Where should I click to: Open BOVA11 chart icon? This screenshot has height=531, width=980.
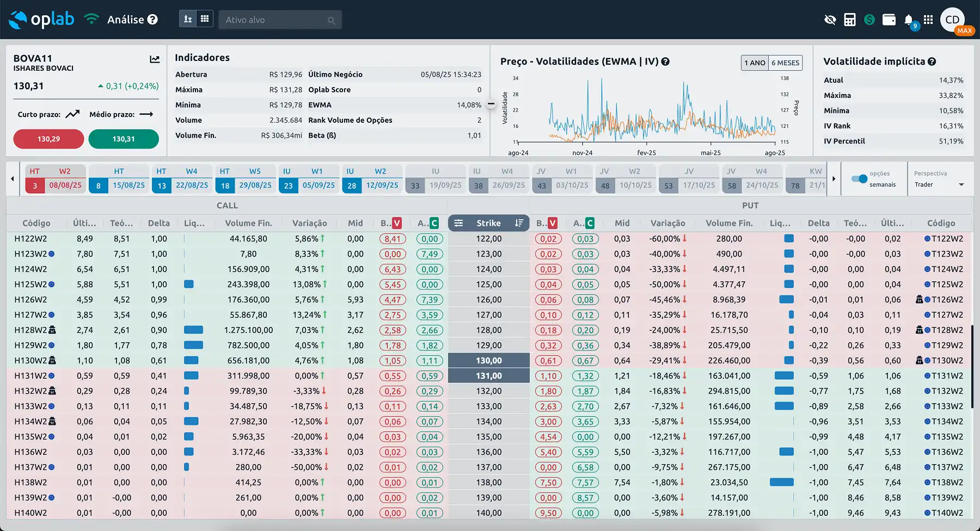tap(155, 59)
